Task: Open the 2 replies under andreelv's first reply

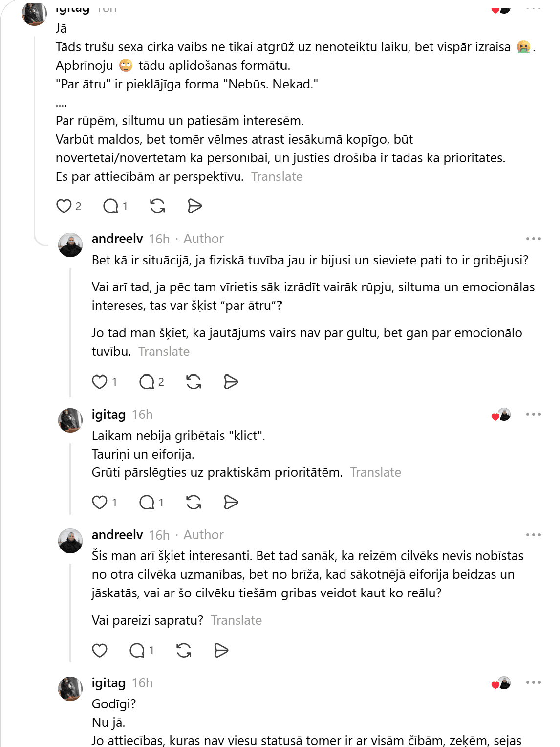Action: pyautogui.click(x=147, y=382)
